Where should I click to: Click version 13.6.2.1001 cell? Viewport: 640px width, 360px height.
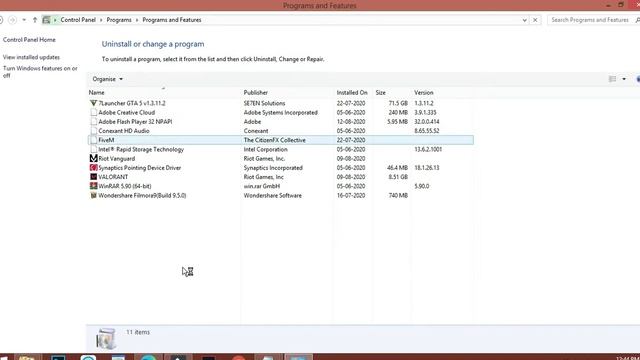[428, 149]
